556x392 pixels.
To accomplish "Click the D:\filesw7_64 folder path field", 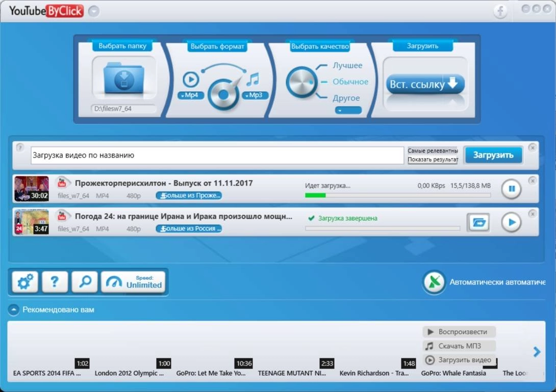I will point(124,109).
